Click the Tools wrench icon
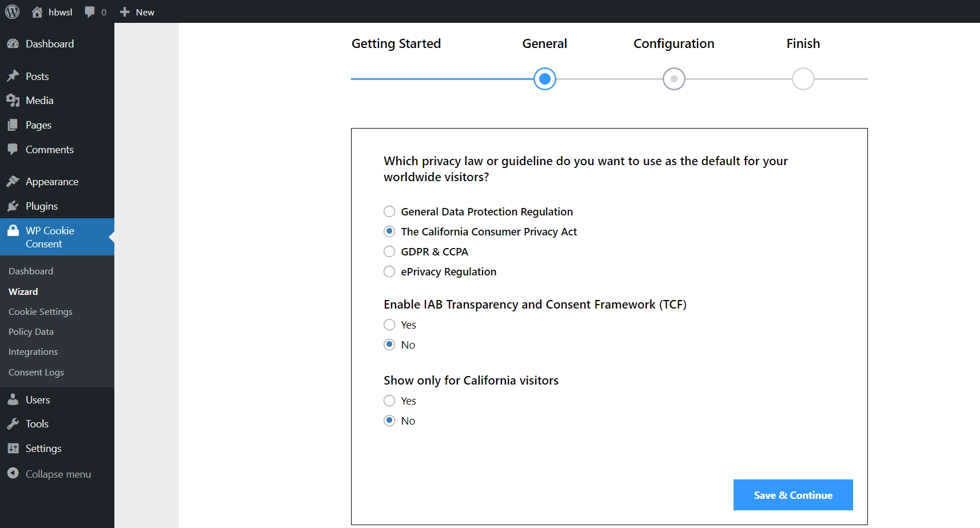The width and height of the screenshot is (980, 528). pyautogui.click(x=13, y=424)
